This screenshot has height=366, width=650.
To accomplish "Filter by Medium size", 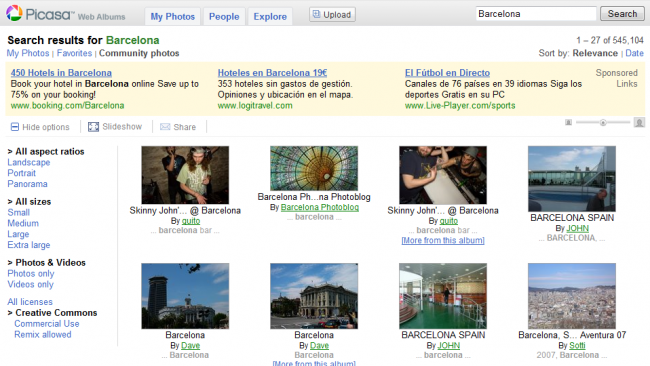I will pos(23,223).
